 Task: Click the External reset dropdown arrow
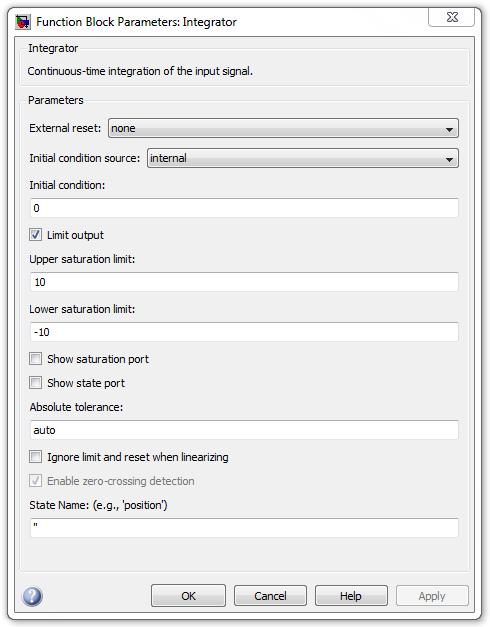pyautogui.click(x=449, y=129)
